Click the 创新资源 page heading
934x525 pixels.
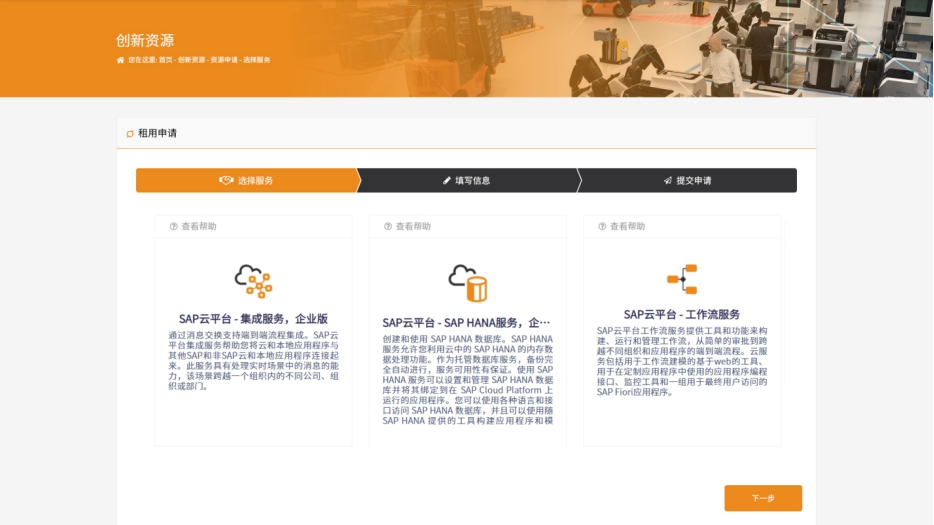[x=145, y=41]
